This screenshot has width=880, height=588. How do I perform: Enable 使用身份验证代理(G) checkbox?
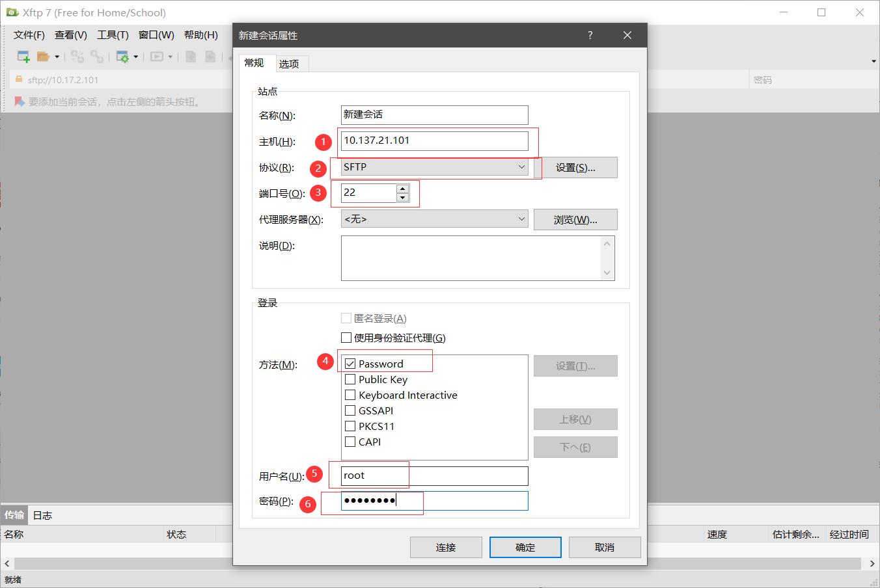[346, 338]
